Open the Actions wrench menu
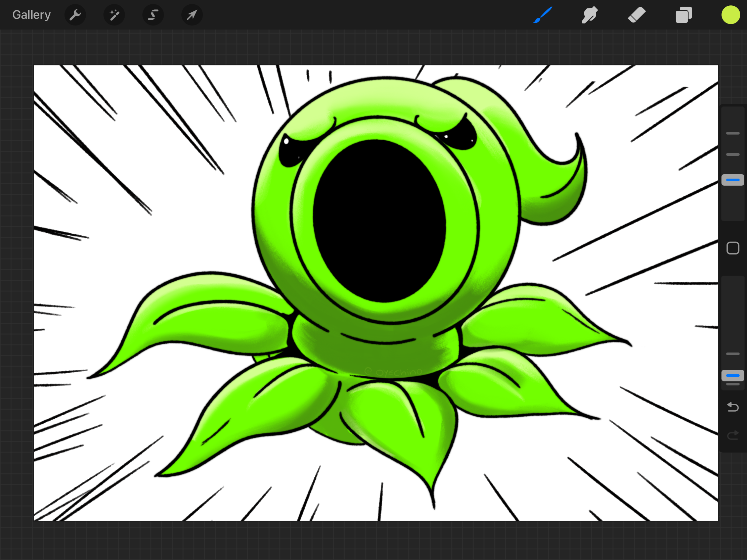The image size is (747, 560). pyautogui.click(x=75, y=15)
